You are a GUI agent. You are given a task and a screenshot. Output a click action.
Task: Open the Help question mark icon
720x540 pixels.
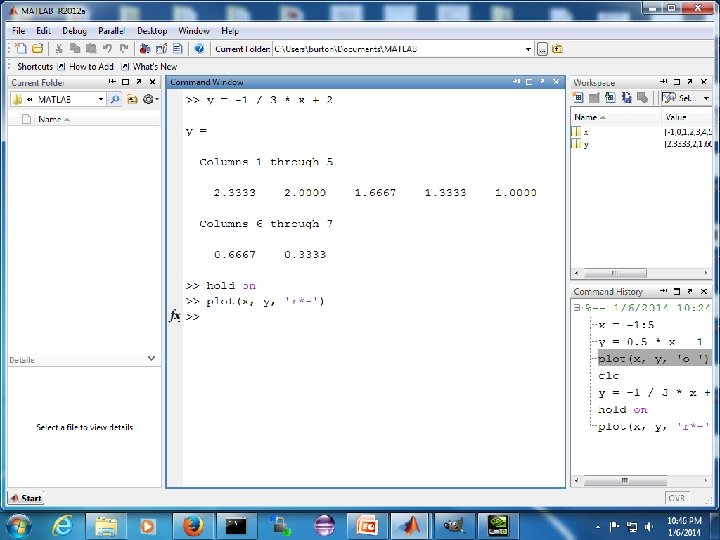click(199, 49)
